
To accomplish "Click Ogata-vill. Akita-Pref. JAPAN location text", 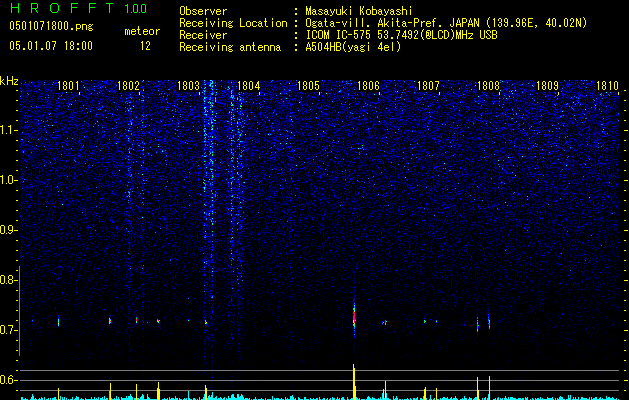I will (446, 23).
